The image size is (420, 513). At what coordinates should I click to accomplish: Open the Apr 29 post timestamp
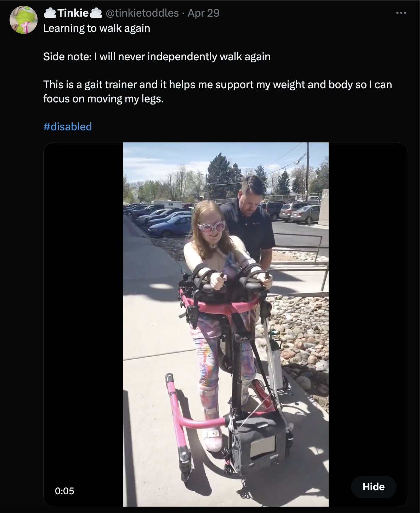[204, 13]
